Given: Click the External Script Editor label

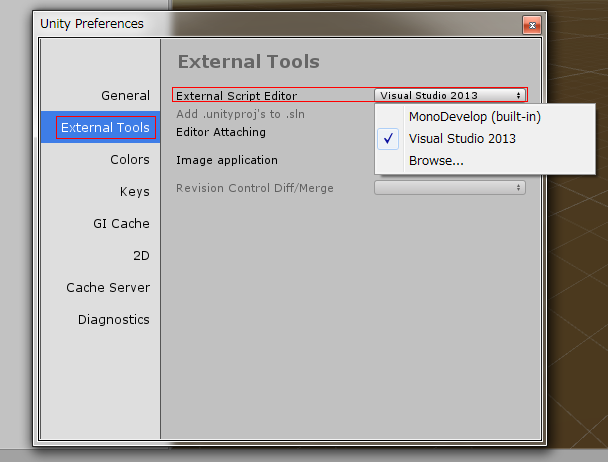Looking at the screenshot, I should click(x=237, y=96).
